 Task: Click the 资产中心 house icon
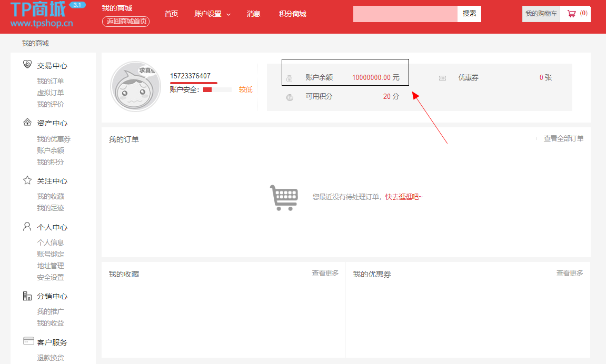(27, 123)
